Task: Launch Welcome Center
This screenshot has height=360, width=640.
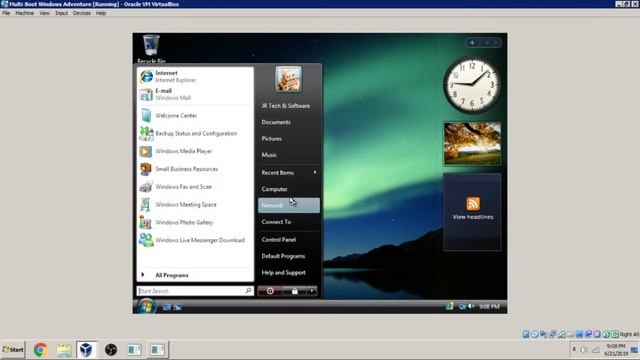Action: [x=195, y=116]
